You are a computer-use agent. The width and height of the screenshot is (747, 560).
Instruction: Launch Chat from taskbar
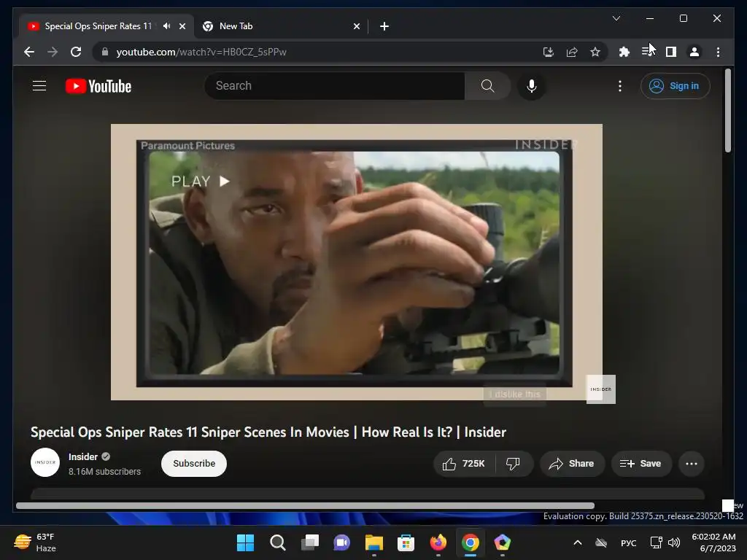coord(341,542)
